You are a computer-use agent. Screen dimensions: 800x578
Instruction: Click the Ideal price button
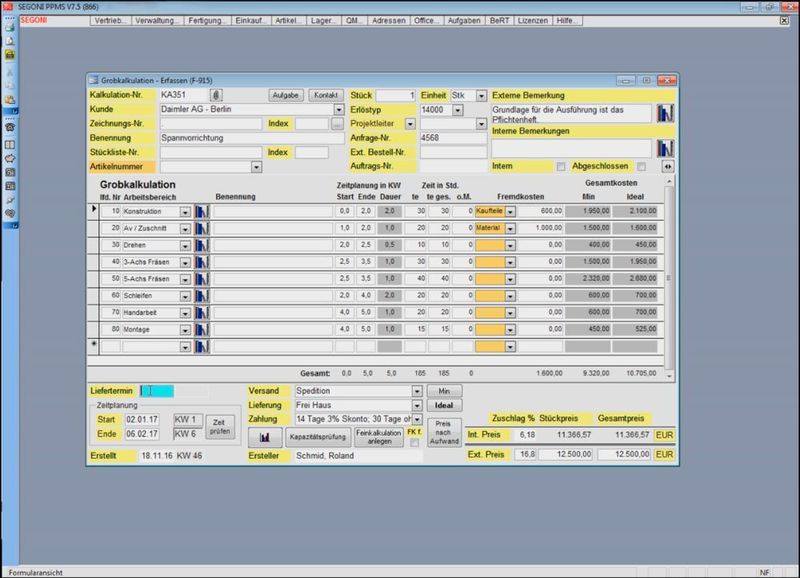click(x=444, y=406)
